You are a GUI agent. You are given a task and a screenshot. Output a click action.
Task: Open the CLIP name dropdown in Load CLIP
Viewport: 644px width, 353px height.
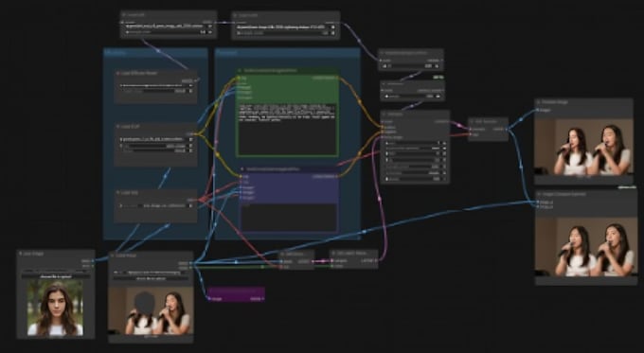(x=156, y=139)
